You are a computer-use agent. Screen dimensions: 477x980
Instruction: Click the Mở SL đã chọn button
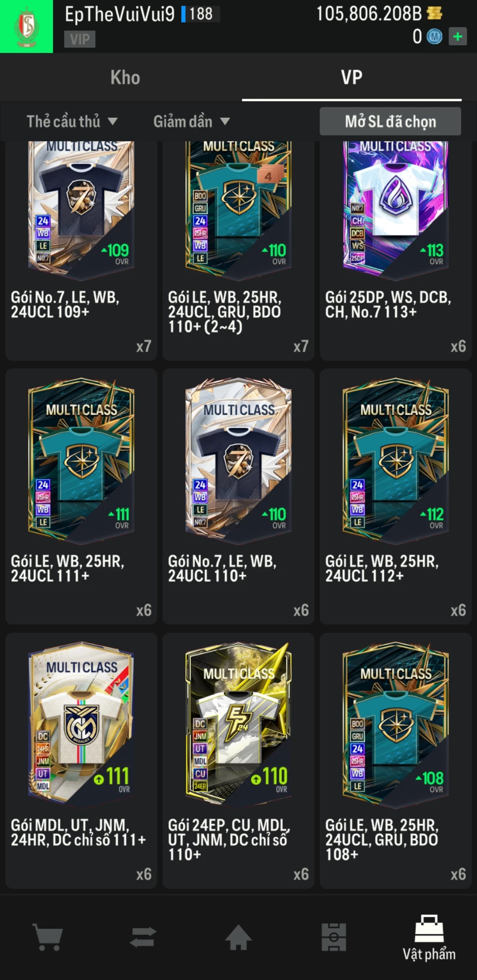point(390,121)
